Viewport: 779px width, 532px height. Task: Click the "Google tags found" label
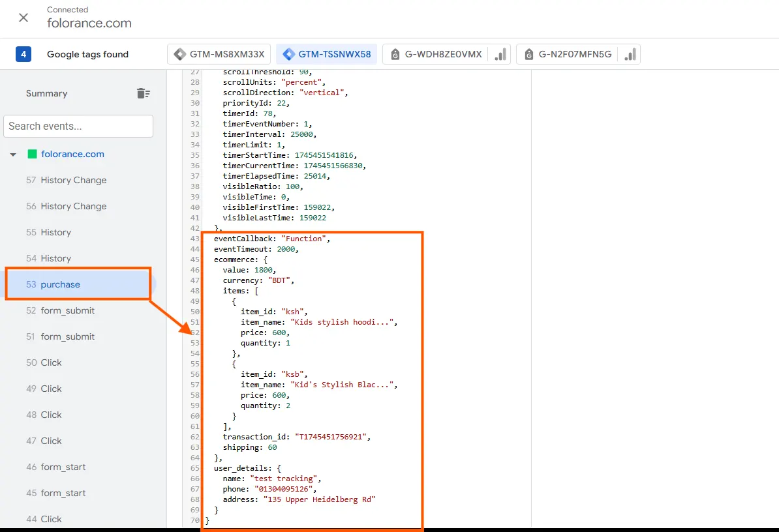[87, 54]
